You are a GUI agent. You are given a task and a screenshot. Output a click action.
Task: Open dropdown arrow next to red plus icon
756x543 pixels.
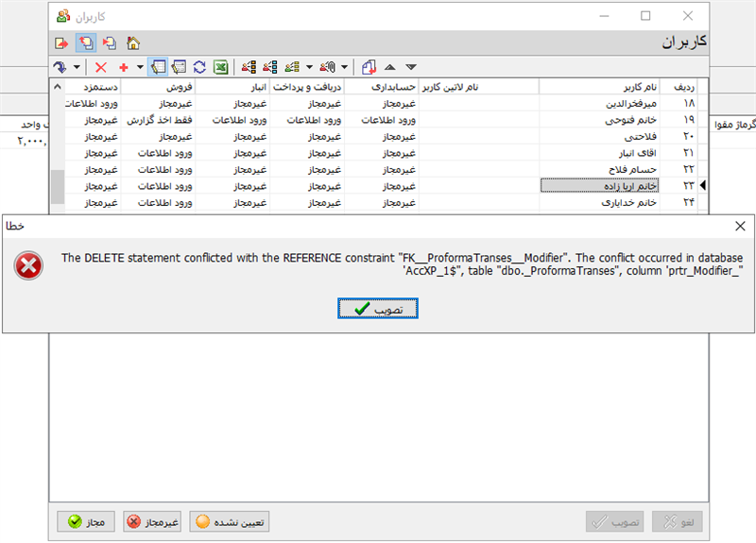click(x=140, y=67)
